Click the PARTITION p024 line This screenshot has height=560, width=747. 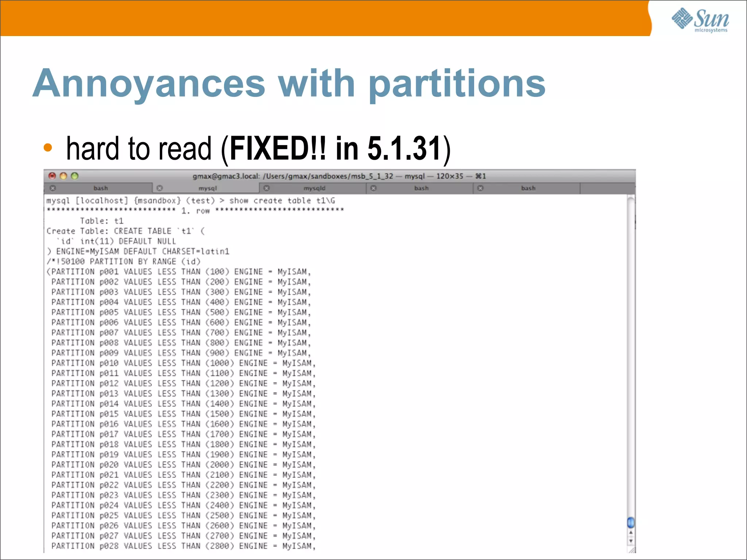[183, 505]
